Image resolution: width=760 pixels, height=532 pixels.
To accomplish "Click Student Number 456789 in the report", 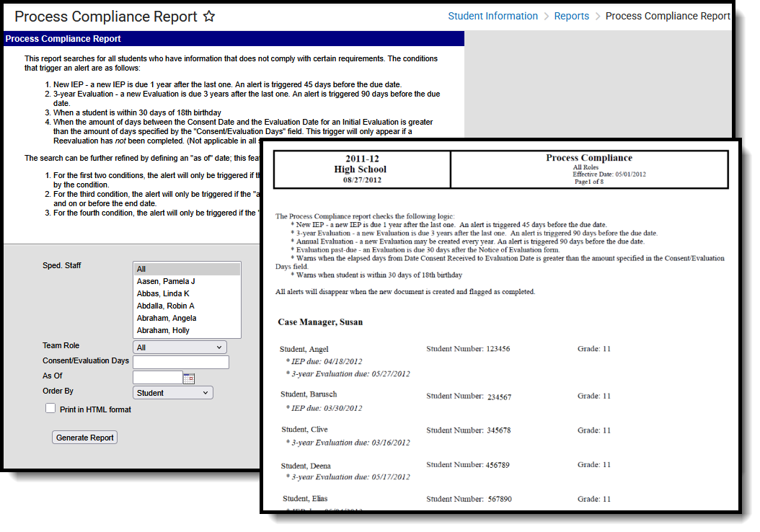I will coord(468,465).
